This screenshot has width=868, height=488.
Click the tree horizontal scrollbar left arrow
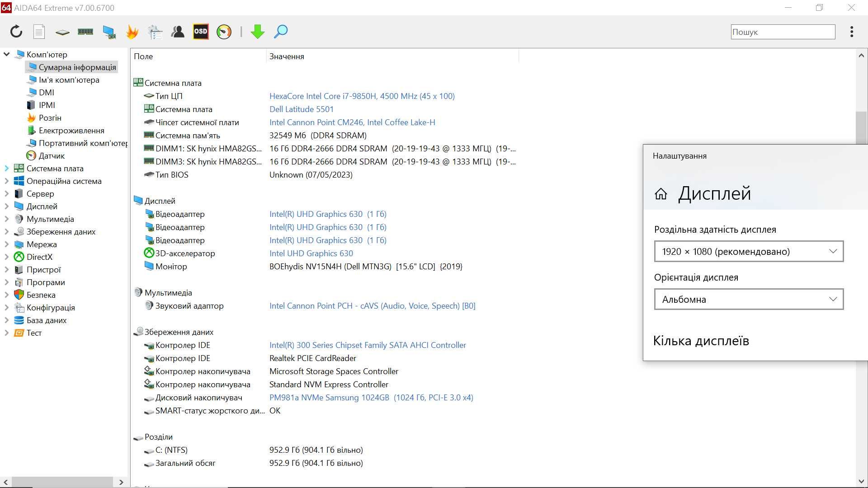[x=6, y=482]
